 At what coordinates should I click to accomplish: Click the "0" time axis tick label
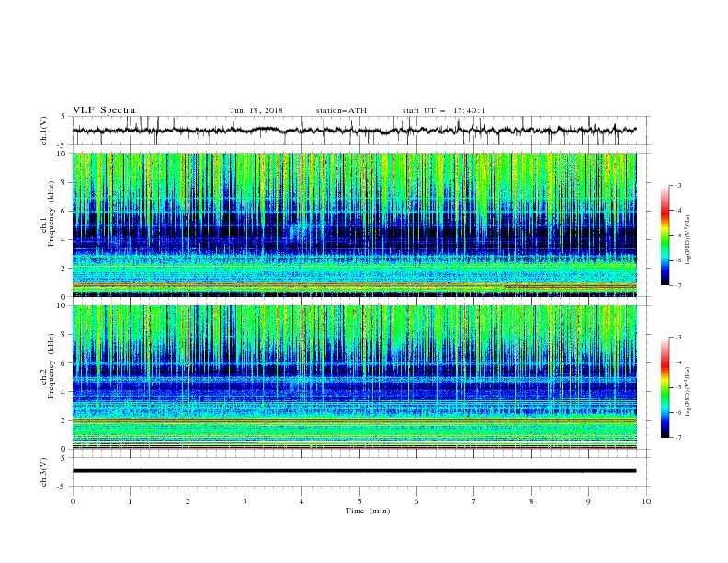coord(73,501)
